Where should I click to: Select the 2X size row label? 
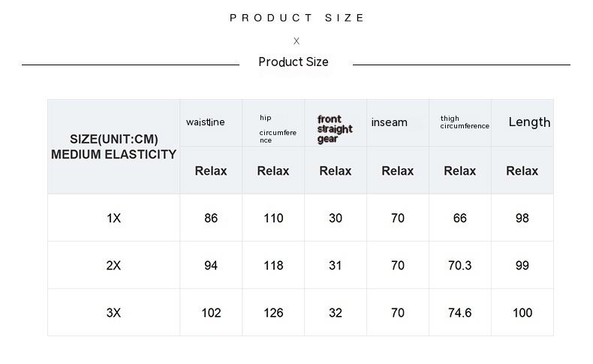coord(113,266)
